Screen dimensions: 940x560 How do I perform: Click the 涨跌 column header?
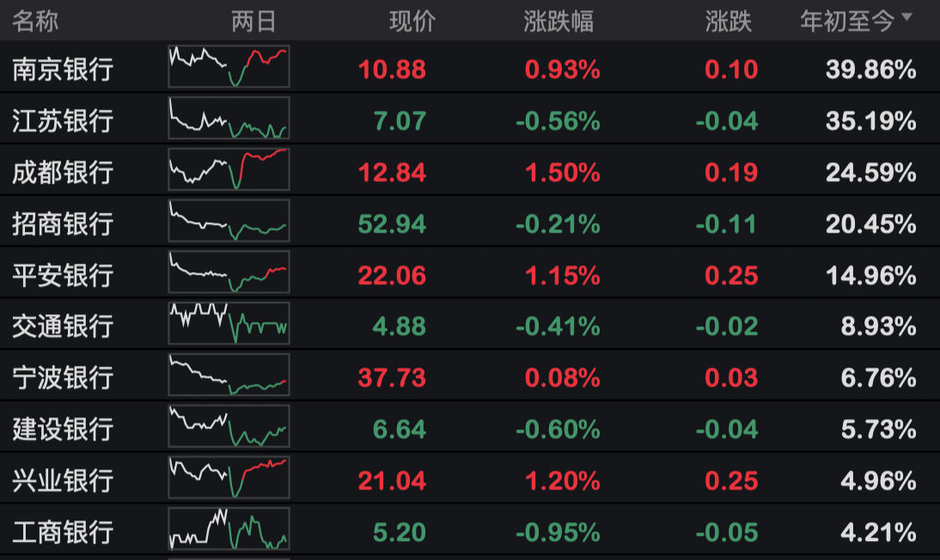(x=729, y=21)
